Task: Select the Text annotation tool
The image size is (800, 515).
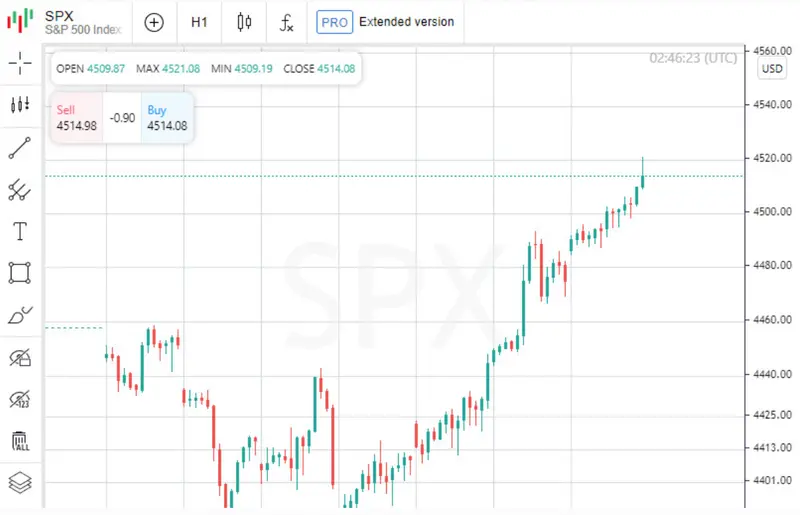Action: click(20, 231)
